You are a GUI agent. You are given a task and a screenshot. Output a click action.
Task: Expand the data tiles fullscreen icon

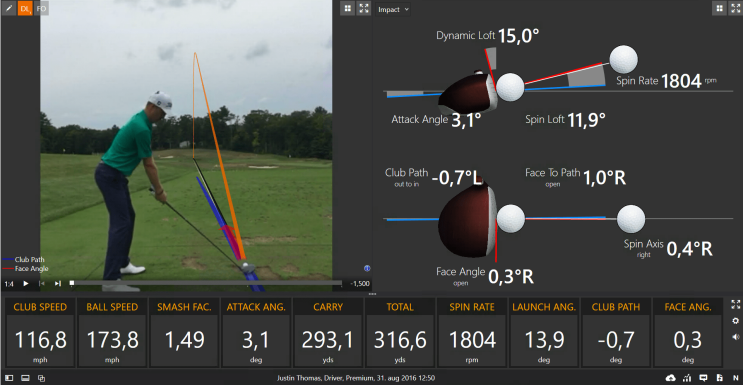pos(735,304)
